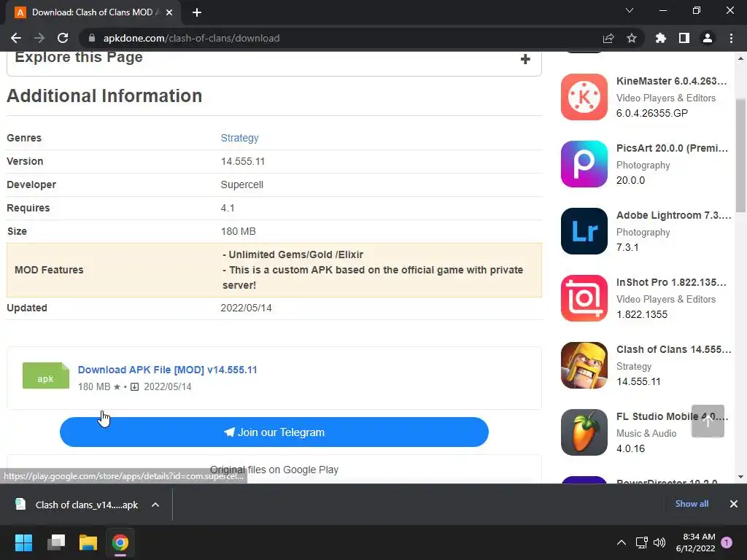Select the Download: Clash of Clans MOD tab
747x560 pixels.
click(92, 12)
